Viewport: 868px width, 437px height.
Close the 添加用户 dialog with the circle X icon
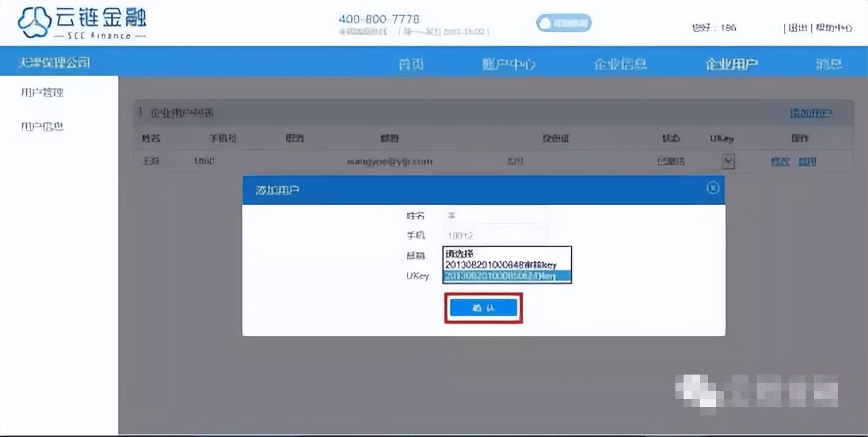[x=712, y=188]
